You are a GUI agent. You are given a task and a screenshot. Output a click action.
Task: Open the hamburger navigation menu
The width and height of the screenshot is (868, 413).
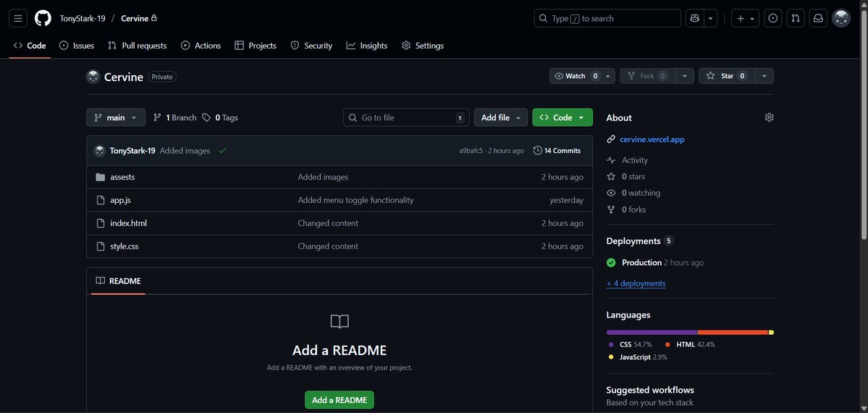tap(17, 18)
